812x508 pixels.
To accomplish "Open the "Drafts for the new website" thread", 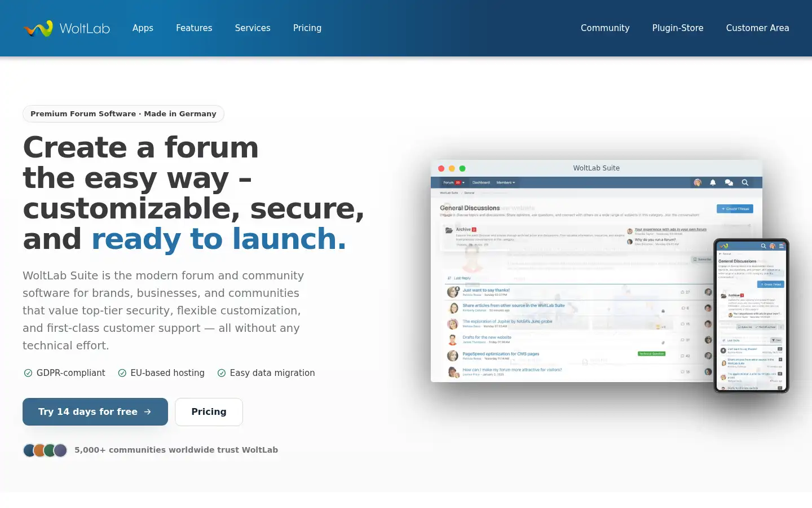I will click(487, 337).
